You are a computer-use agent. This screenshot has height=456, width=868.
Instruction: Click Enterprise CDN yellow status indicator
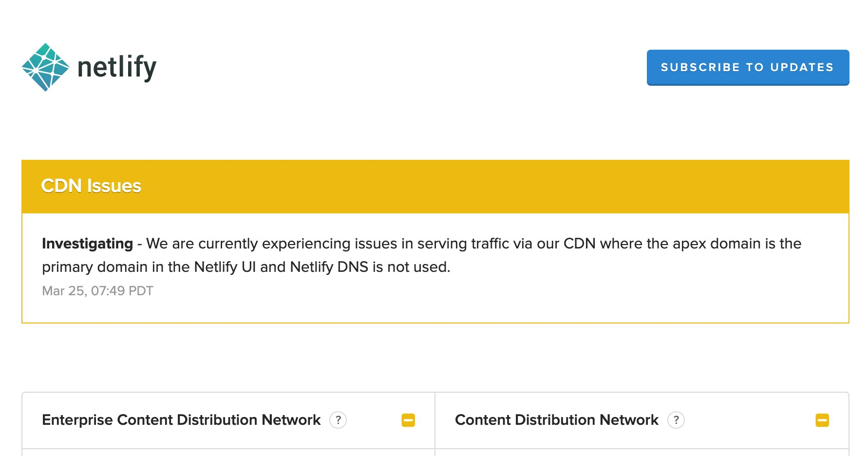[x=408, y=420]
